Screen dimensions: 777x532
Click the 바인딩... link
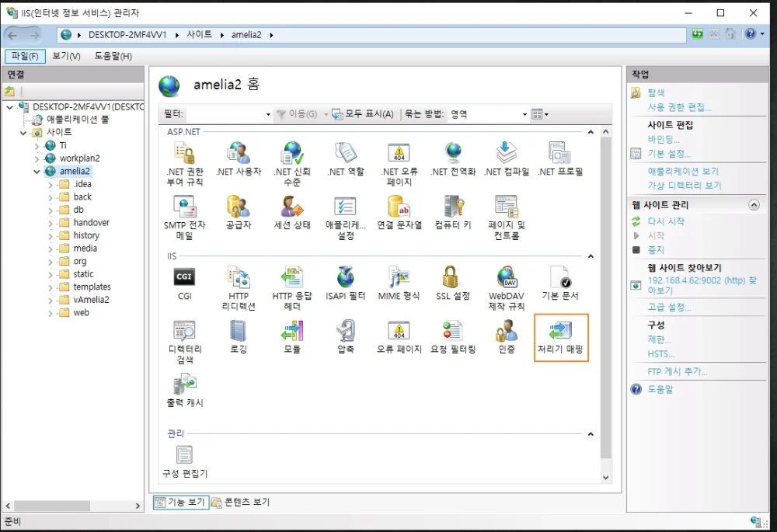pos(664,139)
